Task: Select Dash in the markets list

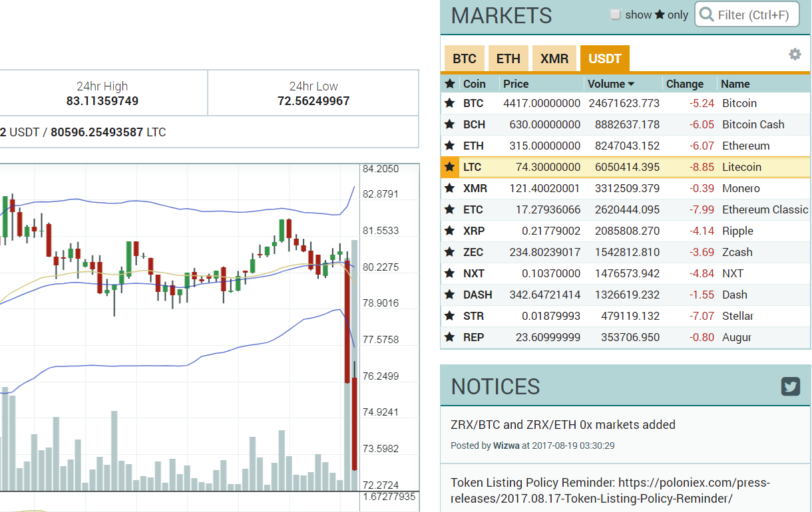Action: [735, 295]
